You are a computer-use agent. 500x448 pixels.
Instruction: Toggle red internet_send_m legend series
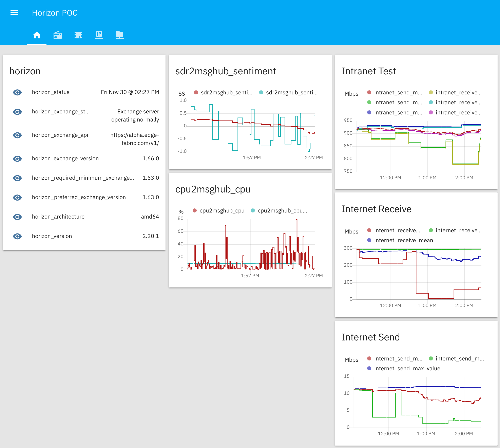tap(395, 359)
